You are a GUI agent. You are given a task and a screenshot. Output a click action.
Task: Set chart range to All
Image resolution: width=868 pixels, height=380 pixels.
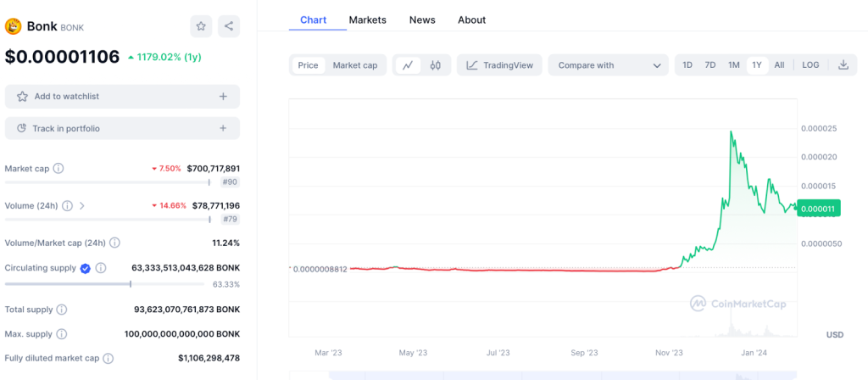(x=780, y=64)
